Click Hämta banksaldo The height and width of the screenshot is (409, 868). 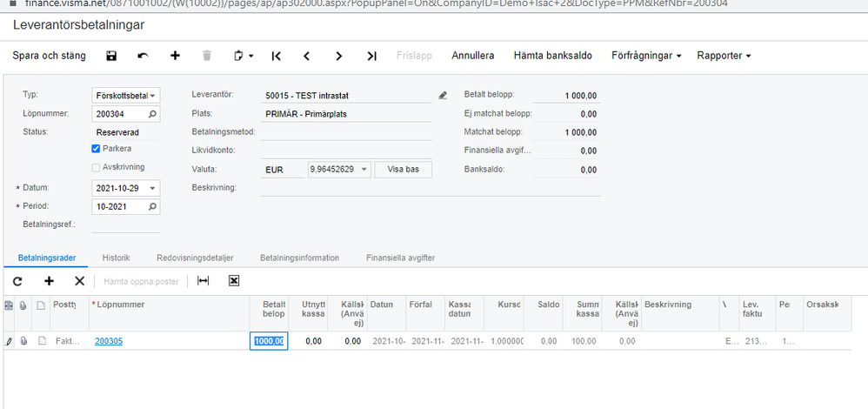[552, 56]
